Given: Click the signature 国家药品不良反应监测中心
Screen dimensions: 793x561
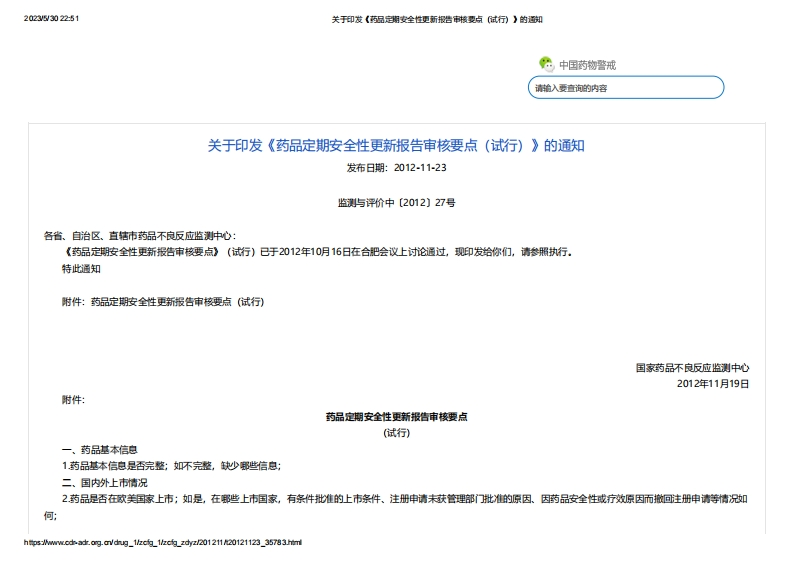Looking at the screenshot, I should 692,367.
